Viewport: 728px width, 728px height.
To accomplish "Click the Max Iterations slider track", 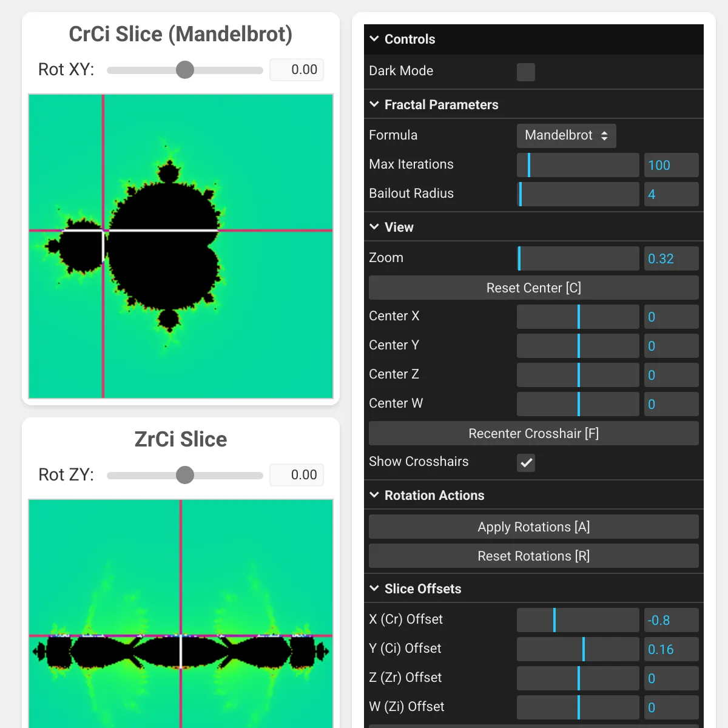I will [578, 165].
